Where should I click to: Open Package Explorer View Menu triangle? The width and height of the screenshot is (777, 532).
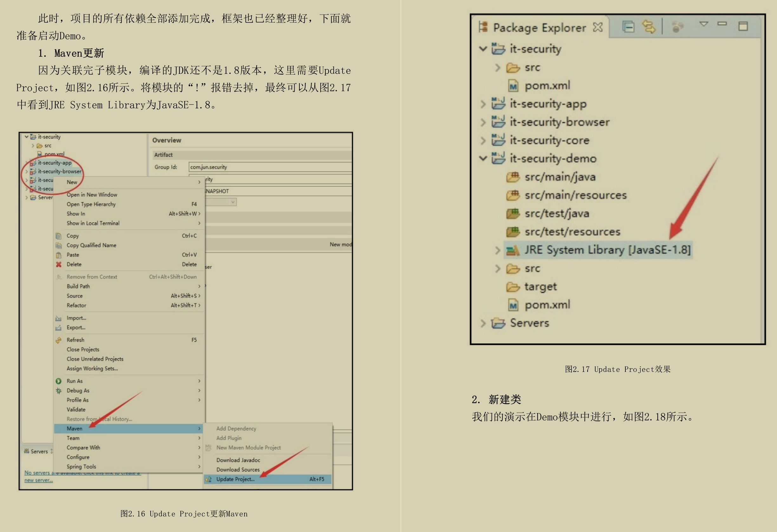click(x=704, y=24)
